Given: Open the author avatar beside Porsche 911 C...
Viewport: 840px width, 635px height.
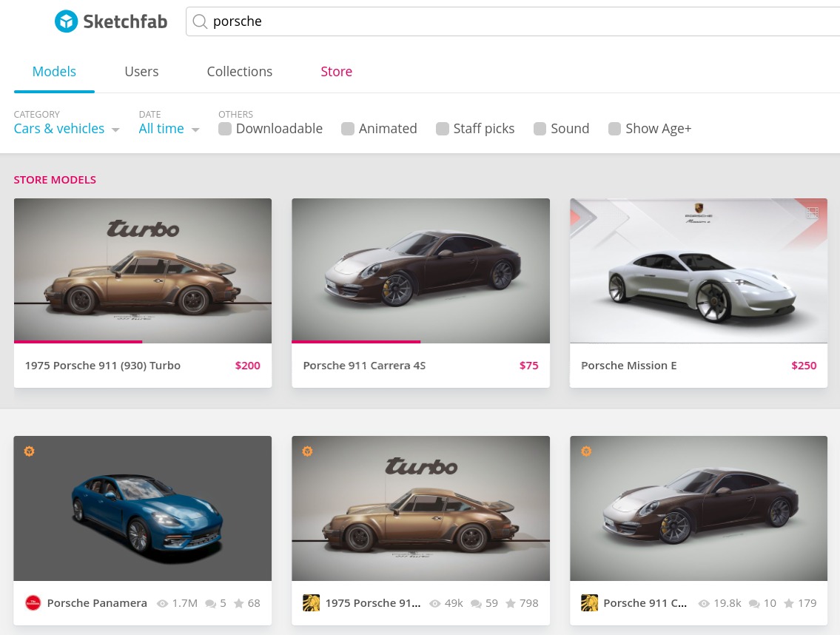Looking at the screenshot, I should [x=589, y=603].
